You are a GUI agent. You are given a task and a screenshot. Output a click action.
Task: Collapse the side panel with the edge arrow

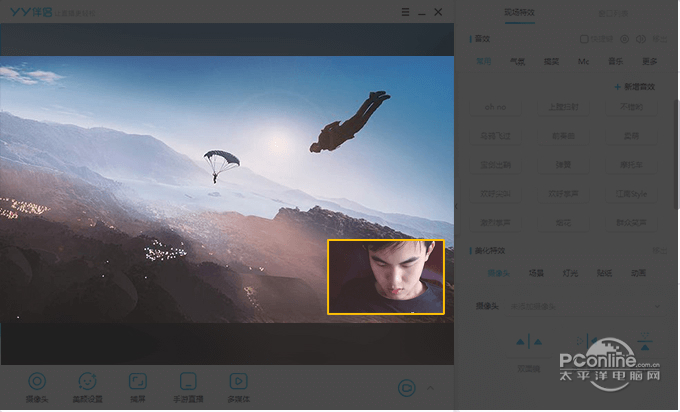456,206
